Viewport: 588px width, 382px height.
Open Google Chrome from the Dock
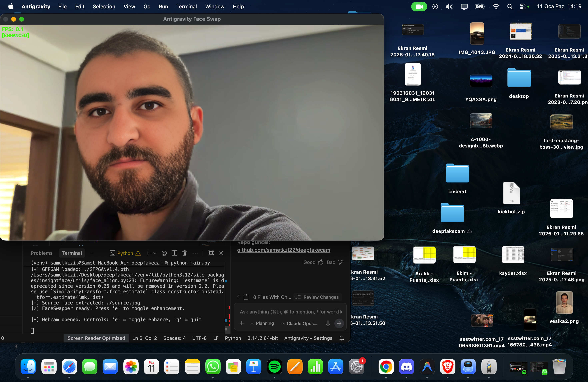click(386, 366)
